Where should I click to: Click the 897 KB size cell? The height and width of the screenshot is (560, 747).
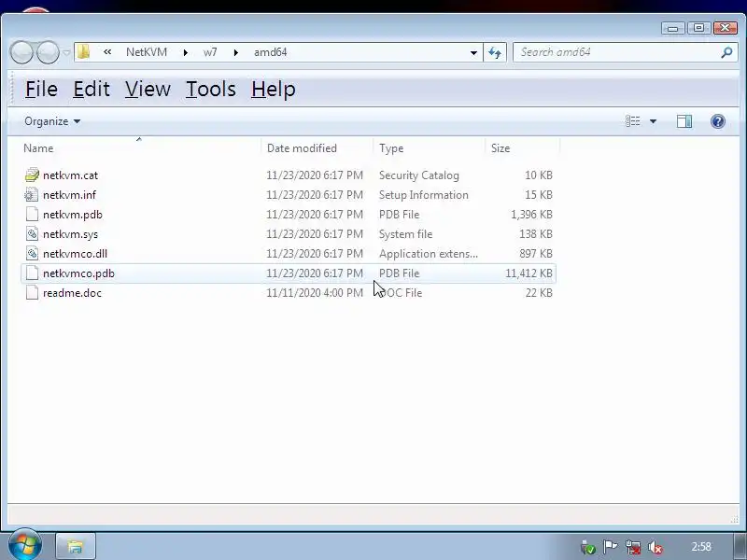(x=536, y=254)
